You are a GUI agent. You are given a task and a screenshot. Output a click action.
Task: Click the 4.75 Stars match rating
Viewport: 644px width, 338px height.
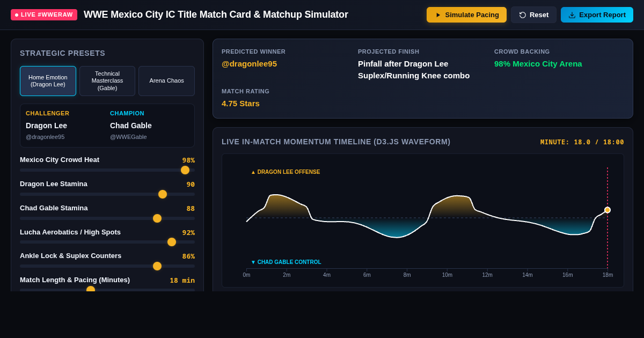point(240,104)
